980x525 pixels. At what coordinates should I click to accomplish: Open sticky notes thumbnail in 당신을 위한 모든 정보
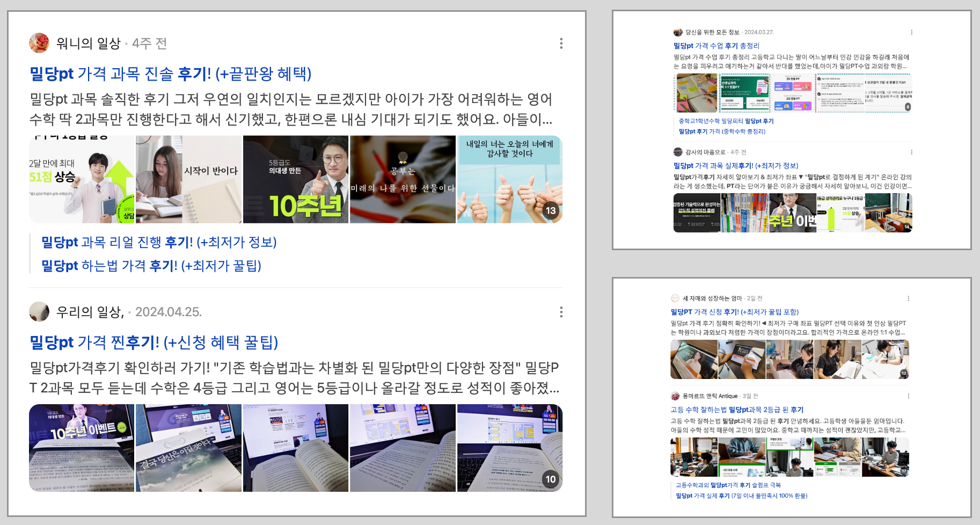pyautogui.click(x=697, y=93)
